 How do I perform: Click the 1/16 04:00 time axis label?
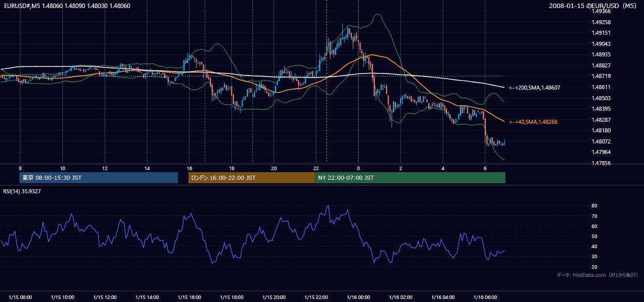tap(443, 297)
